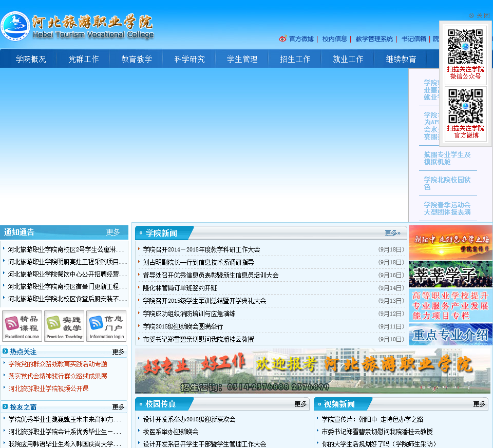Click the college horse logo emblem
The width and height of the screenshot is (493, 448).
(x=15, y=26)
